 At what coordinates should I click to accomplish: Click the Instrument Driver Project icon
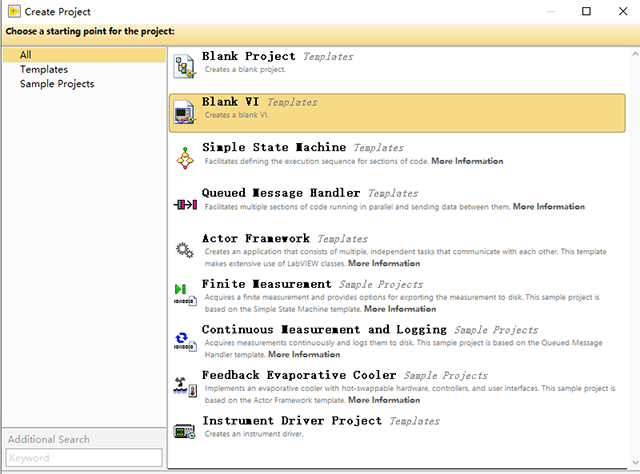coord(185,430)
